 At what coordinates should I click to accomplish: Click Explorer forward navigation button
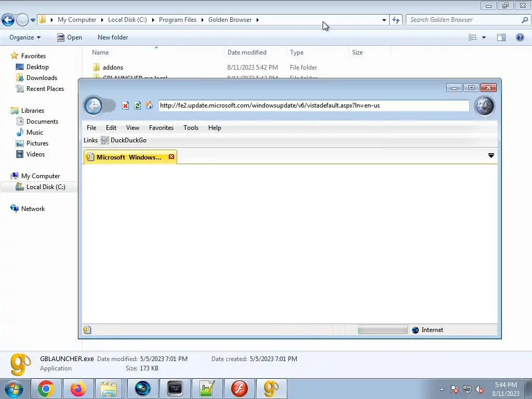coord(22,20)
